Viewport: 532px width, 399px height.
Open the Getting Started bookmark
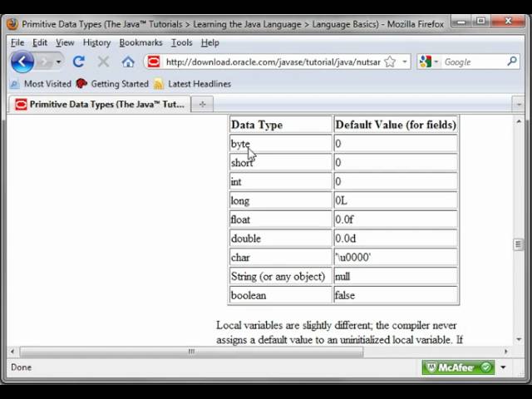pyautogui.click(x=113, y=84)
